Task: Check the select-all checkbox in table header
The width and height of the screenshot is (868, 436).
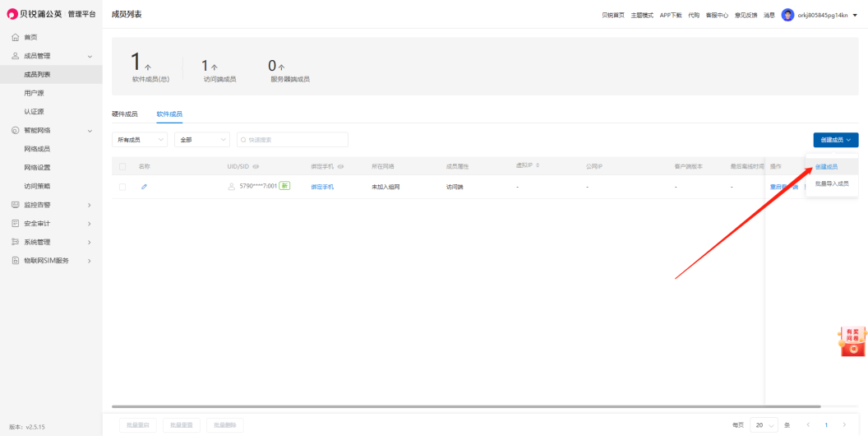Action: pyautogui.click(x=122, y=166)
